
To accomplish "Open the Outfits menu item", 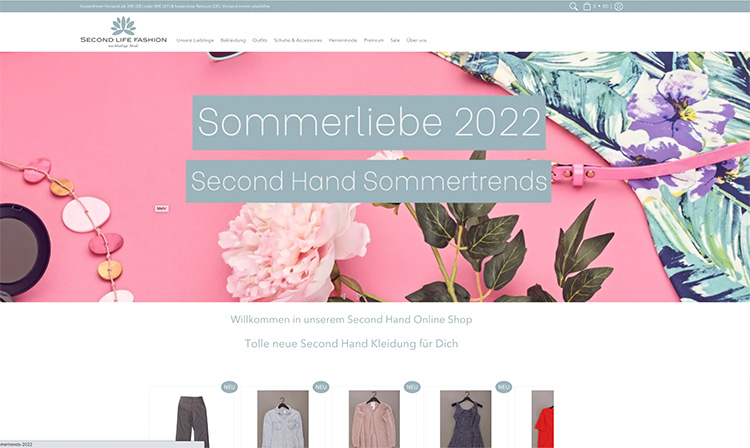I will tap(260, 40).
